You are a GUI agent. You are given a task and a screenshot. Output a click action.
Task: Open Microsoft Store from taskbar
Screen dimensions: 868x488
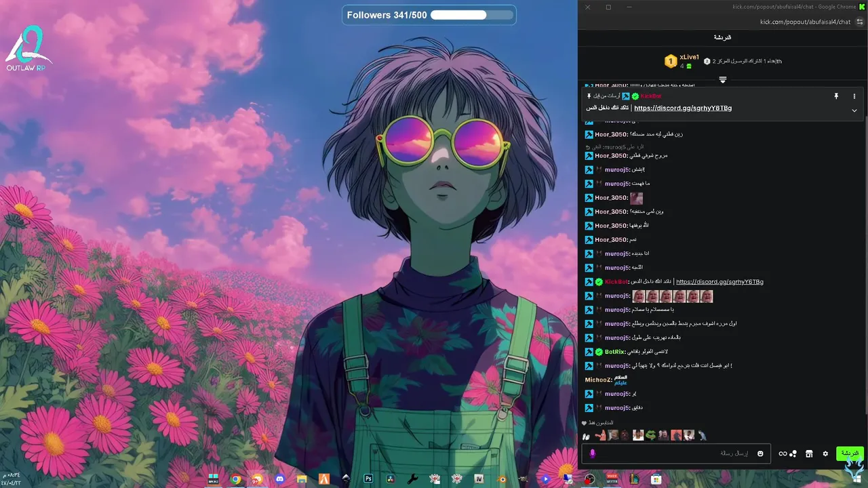pyautogui.click(x=656, y=479)
